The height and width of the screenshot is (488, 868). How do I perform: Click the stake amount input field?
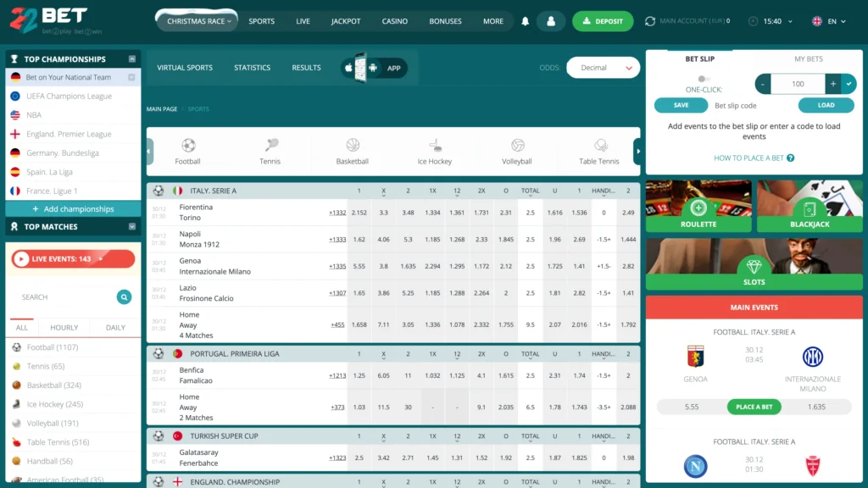[798, 84]
